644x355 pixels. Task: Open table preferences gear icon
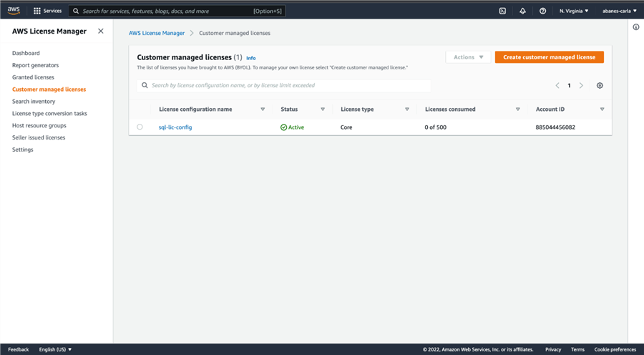[600, 85]
